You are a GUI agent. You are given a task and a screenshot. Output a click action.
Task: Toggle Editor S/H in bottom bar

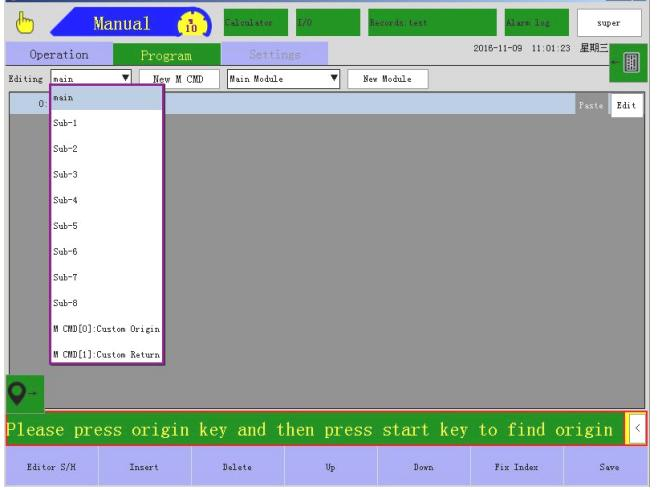[46, 467]
